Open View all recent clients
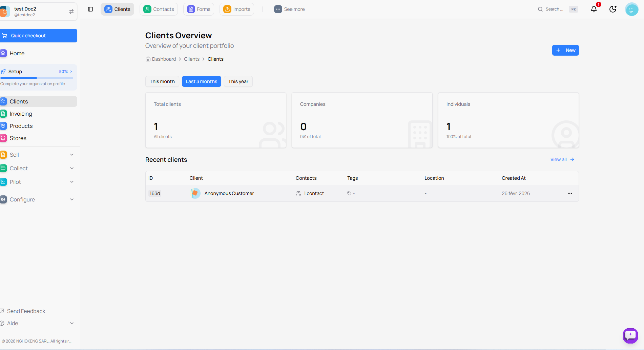 tap(561, 159)
